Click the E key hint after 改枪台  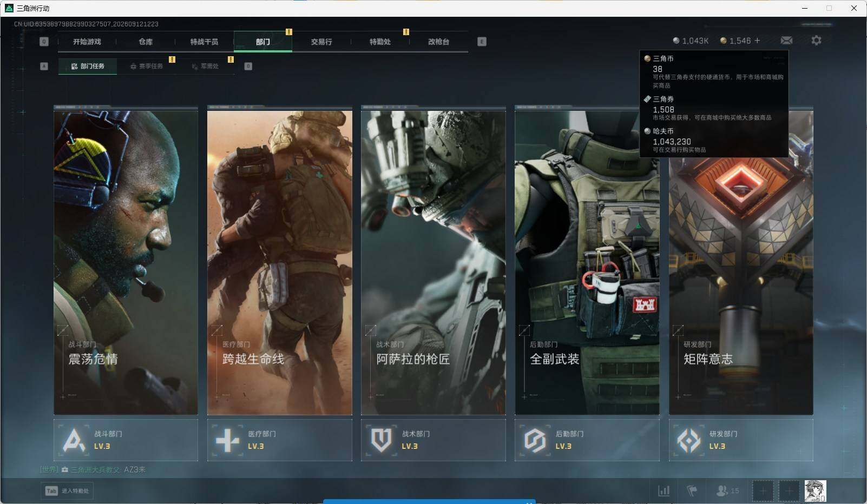click(482, 42)
